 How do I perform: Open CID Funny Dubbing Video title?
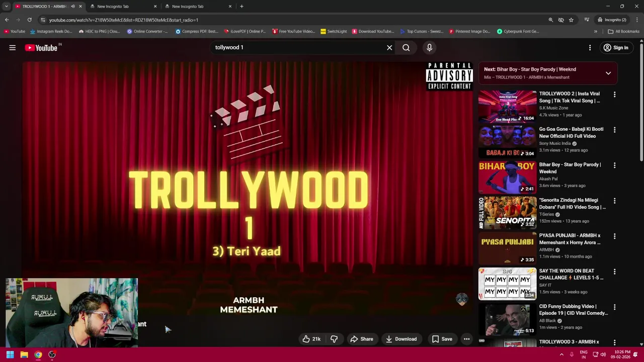[573, 310]
